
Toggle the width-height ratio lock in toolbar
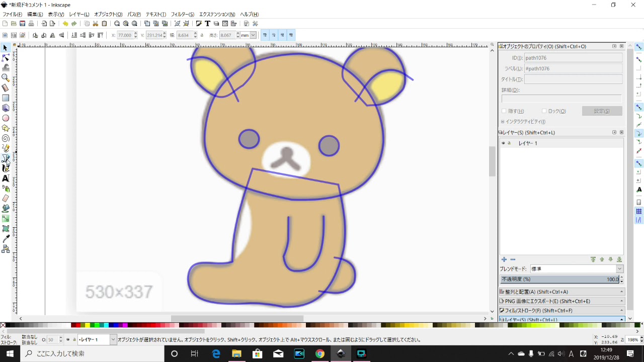coord(202,35)
